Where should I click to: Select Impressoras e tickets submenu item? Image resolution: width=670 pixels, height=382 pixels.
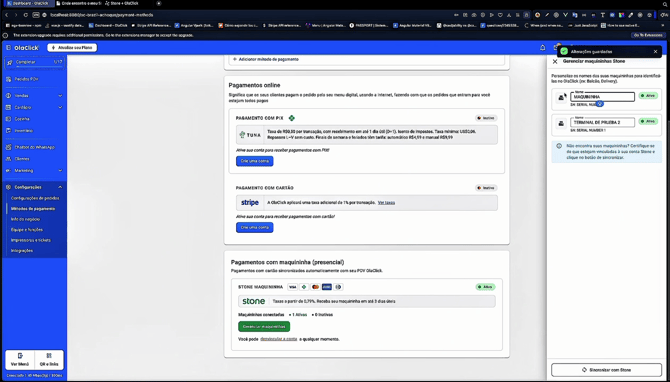click(x=31, y=240)
